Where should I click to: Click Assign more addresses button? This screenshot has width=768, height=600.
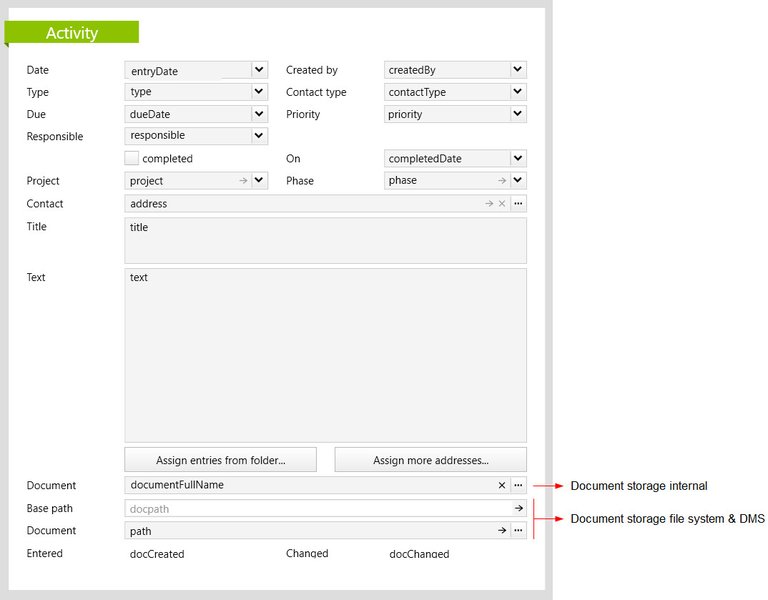431,459
